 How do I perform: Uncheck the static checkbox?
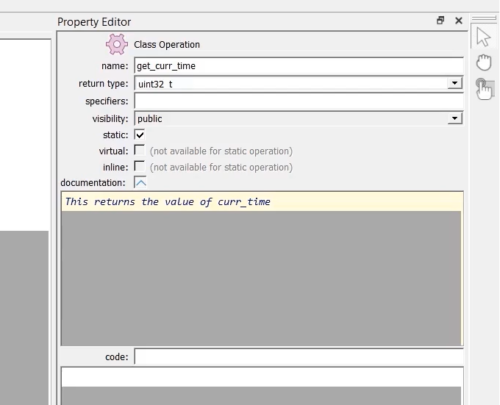[140, 135]
